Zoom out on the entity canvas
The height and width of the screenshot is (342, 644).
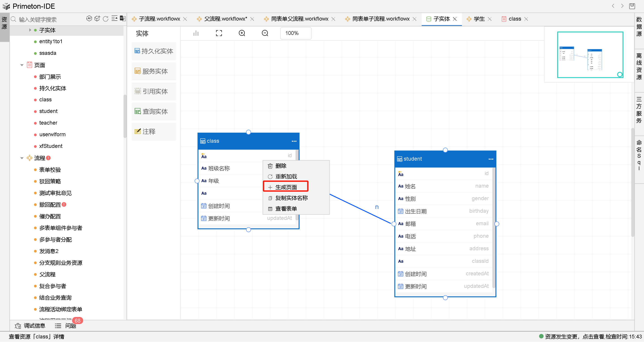pos(265,33)
